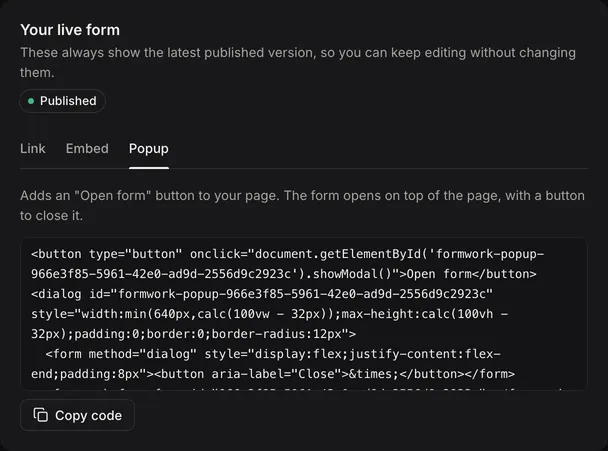Click the green dot in Published badge
The image size is (608, 451).
[x=31, y=101]
